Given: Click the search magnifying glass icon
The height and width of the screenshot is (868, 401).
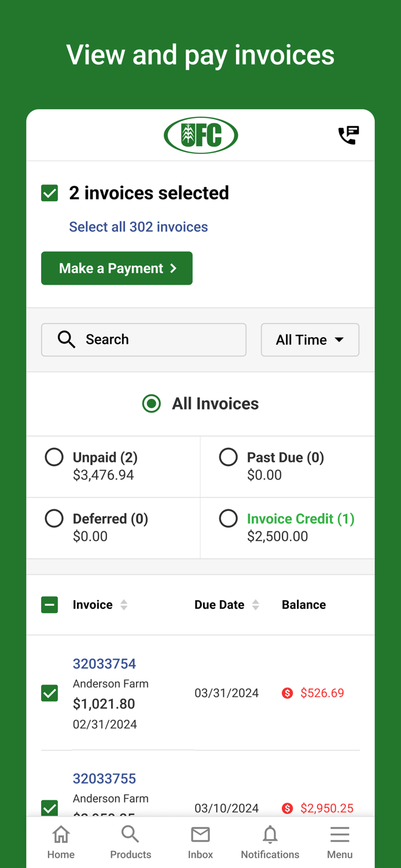Looking at the screenshot, I should point(66,340).
